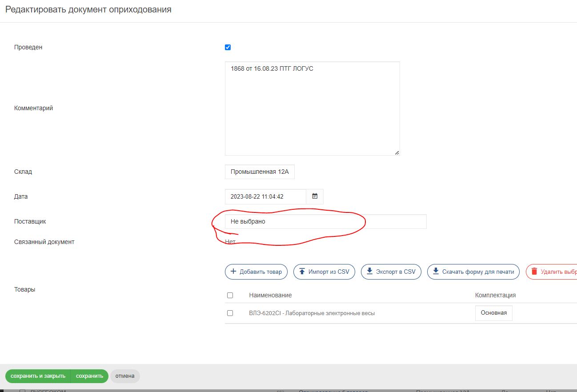Expand the Комплектация dropdown set to Основная
The height and width of the screenshot is (392, 577).
(493, 313)
